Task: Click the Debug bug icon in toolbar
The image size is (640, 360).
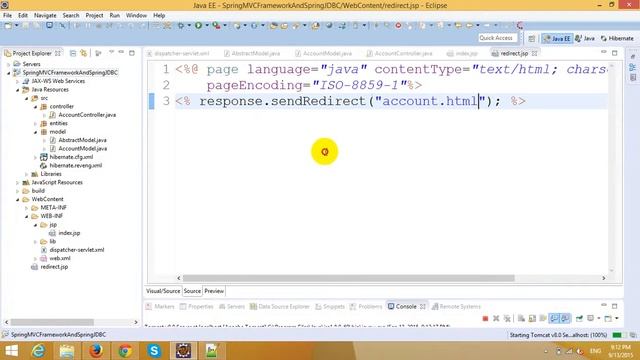Action: tap(181, 25)
